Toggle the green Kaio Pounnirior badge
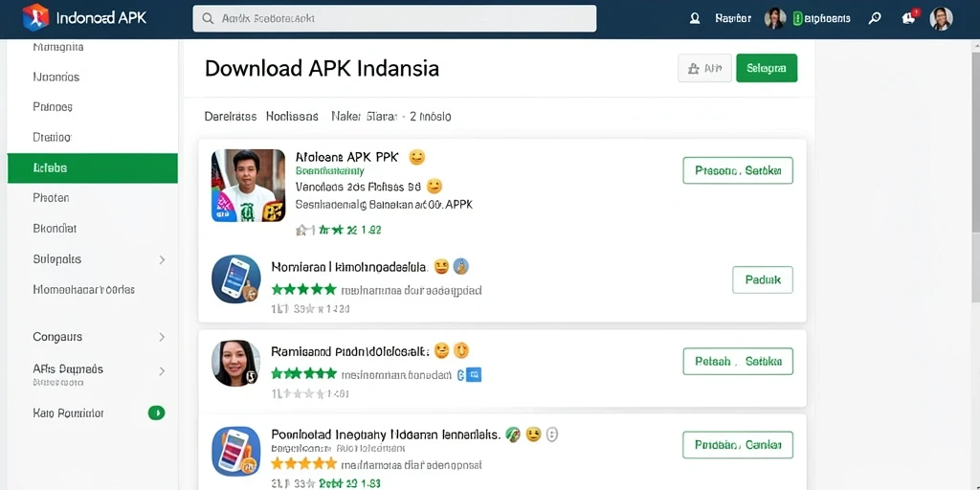This screenshot has height=490, width=980. point(156,412)
